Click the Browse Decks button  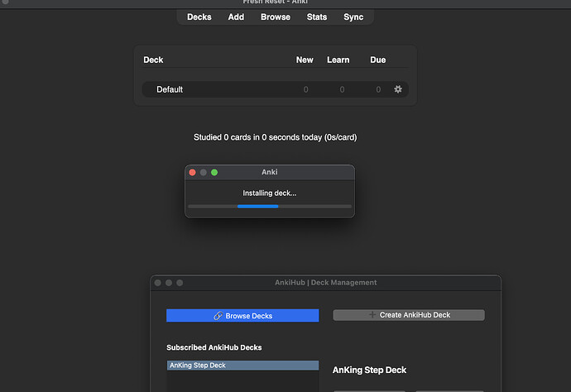coord(242,316)
